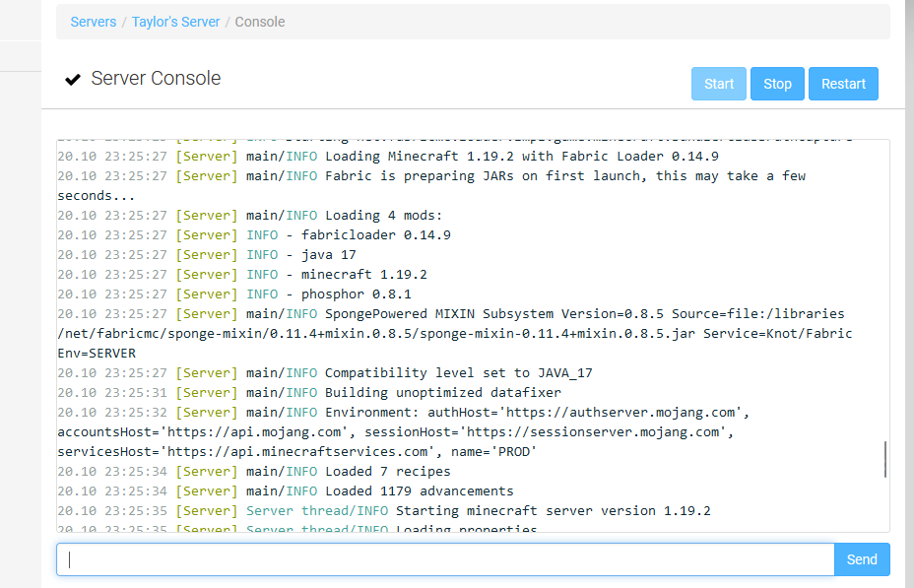Select the Console breadcrumb item
This screenshot has width=914, height=588.
coord(259,21)
